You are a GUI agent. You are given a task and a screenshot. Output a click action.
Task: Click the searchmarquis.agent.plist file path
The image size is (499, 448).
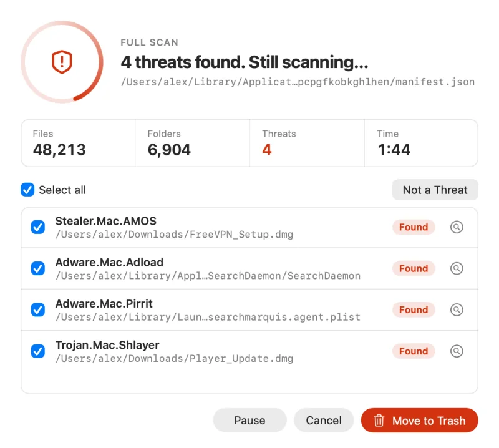208,318
